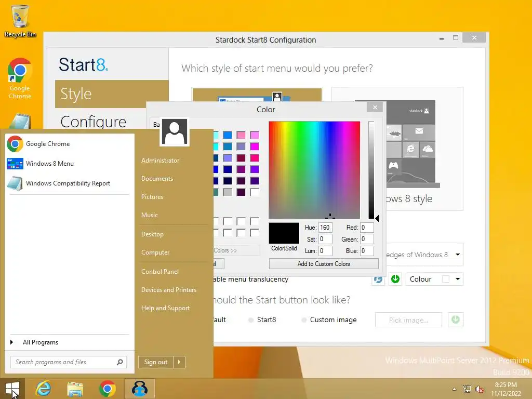Click the Search programs and files box
Screen dimensions: 532x399
69,362
